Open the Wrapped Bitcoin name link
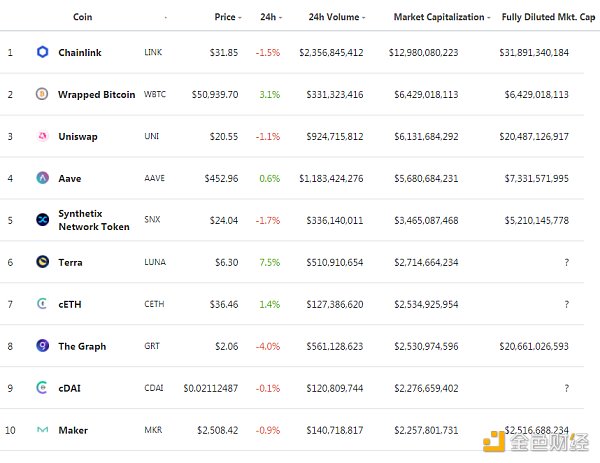This screenshot has width=600, height=463. pos(96,95)
